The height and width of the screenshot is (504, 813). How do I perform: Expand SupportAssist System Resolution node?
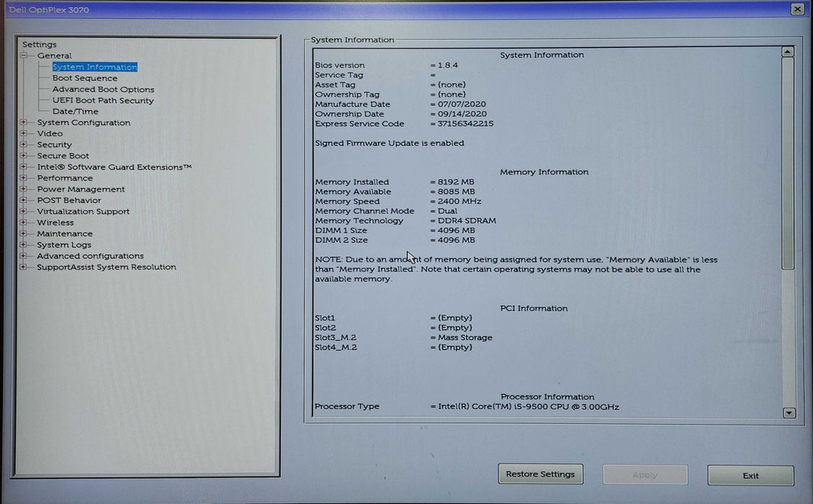coord(23,266)
